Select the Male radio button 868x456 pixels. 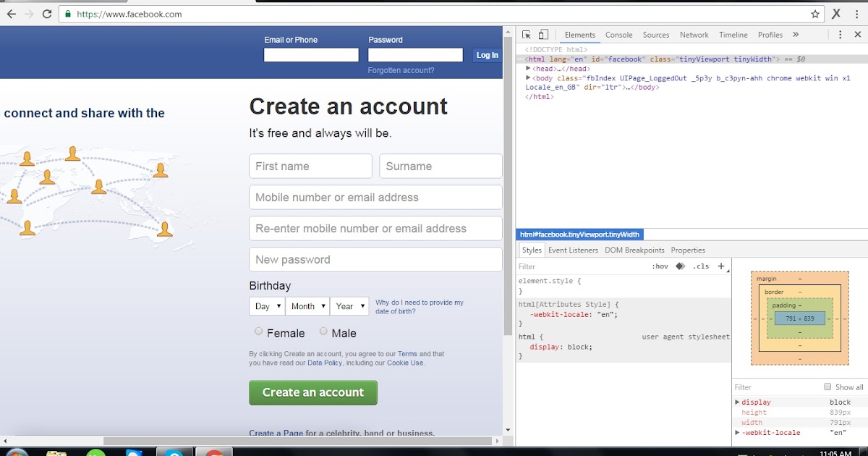pos(323,332)
